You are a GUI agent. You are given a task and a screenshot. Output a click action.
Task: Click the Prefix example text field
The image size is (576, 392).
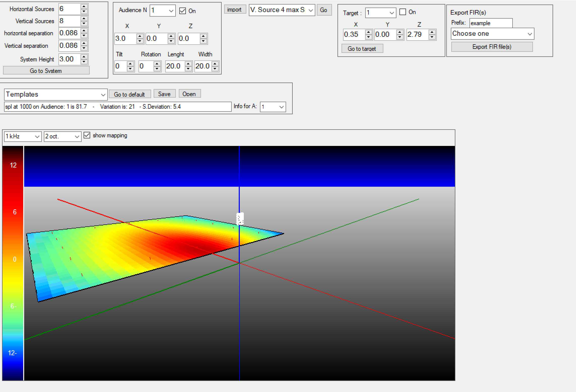coord(491,23)
